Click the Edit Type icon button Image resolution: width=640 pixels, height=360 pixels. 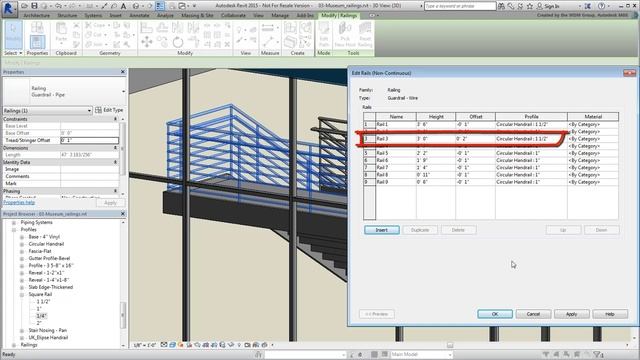[x=109, y=110]
